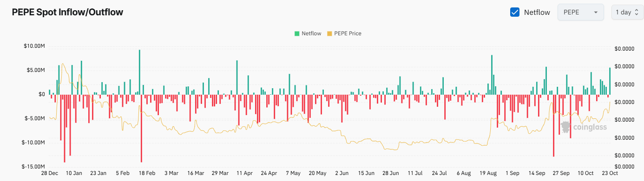Viewport: 644px width, 181px height.
Task: Click the 11 Jul date label
Action: (x=415, y=173)
